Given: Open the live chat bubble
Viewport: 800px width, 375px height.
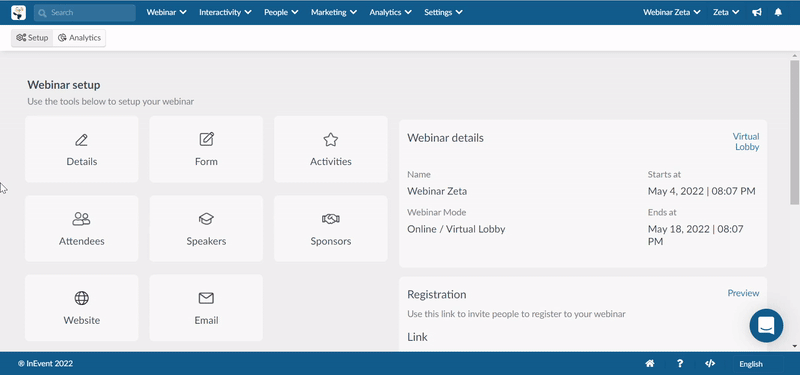Looking at the screenshot, I should pyautogui.click(x=766, y=326).
